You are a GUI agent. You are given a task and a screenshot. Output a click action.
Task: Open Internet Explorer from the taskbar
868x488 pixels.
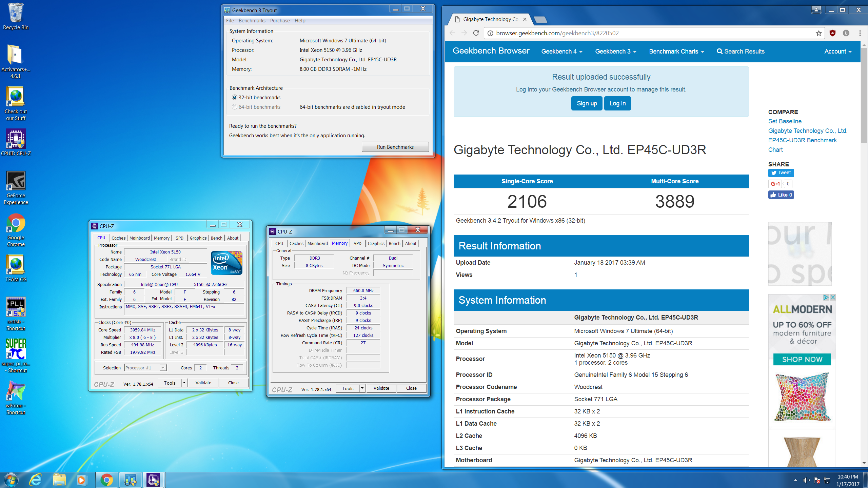point(35,480)
